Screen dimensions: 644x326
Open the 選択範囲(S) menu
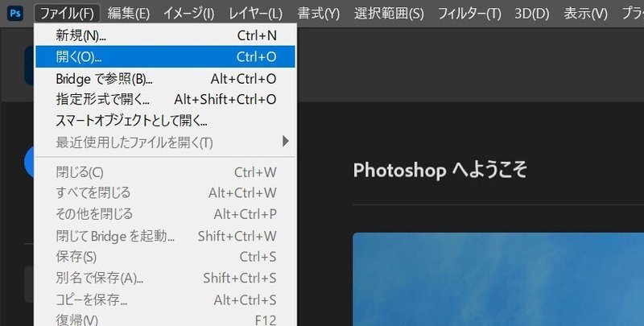[389, 14]
